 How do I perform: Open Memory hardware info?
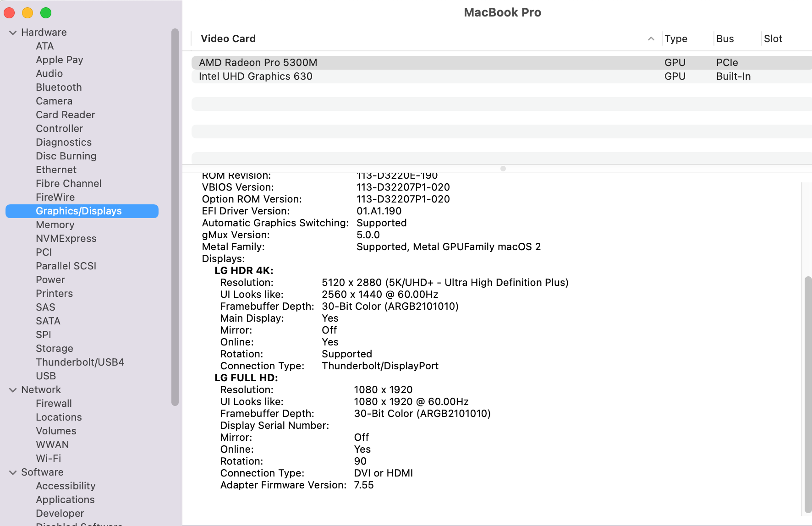click(x=55, y=225)
